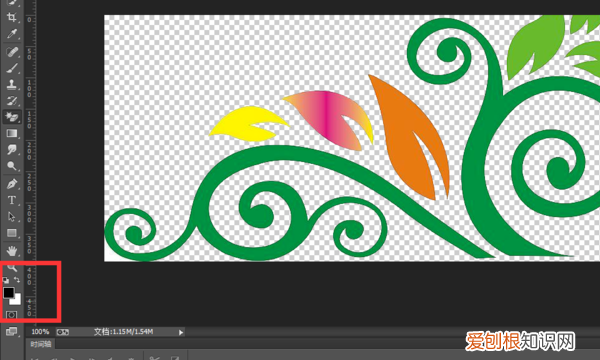Select the Path Selection arrow tool

(12, 217)
